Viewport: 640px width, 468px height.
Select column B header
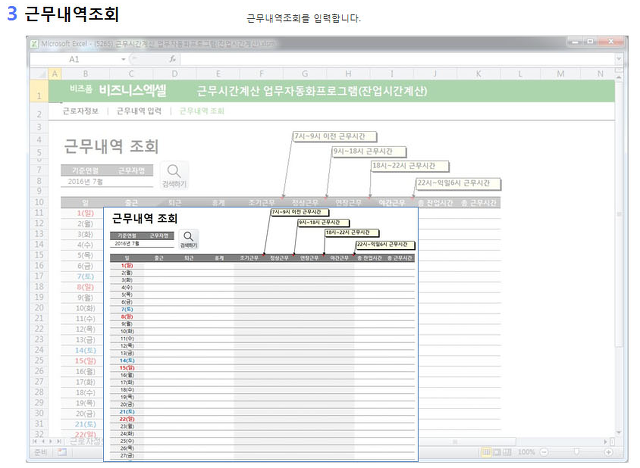tap(85, 74)
